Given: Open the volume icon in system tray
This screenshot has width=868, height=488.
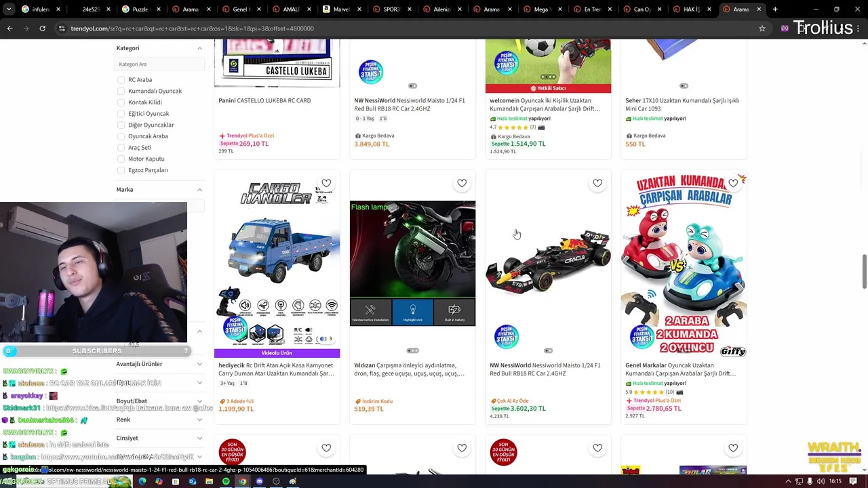Looking at the screenshot, I should [x=821, y=482].
